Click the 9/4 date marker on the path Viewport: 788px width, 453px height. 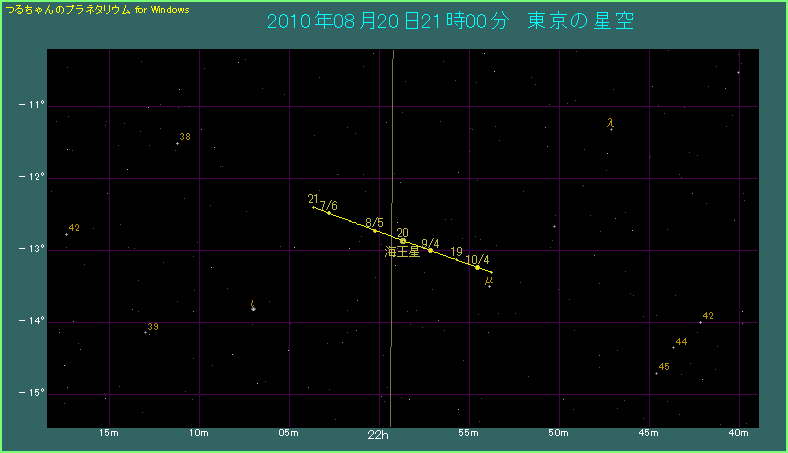431,250
